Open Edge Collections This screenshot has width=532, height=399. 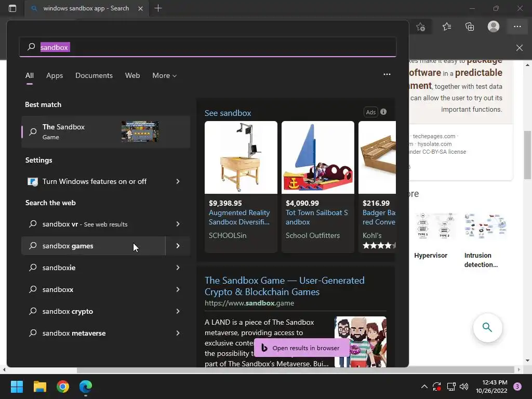point(470,26)
